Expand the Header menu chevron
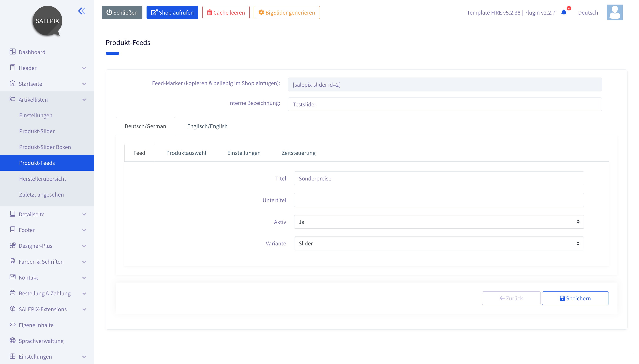 [84, 68]
